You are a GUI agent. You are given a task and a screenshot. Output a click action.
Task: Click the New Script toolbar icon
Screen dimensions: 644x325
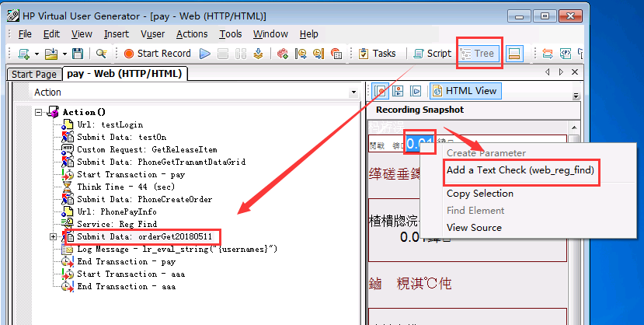pos(24,54)
